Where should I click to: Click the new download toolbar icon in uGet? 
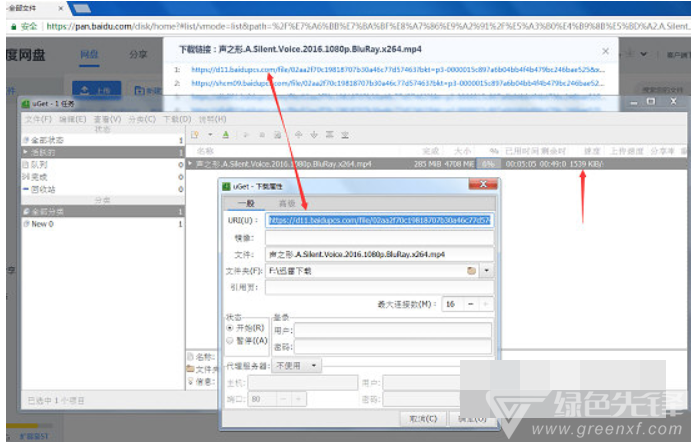click(x=195, y=135)
